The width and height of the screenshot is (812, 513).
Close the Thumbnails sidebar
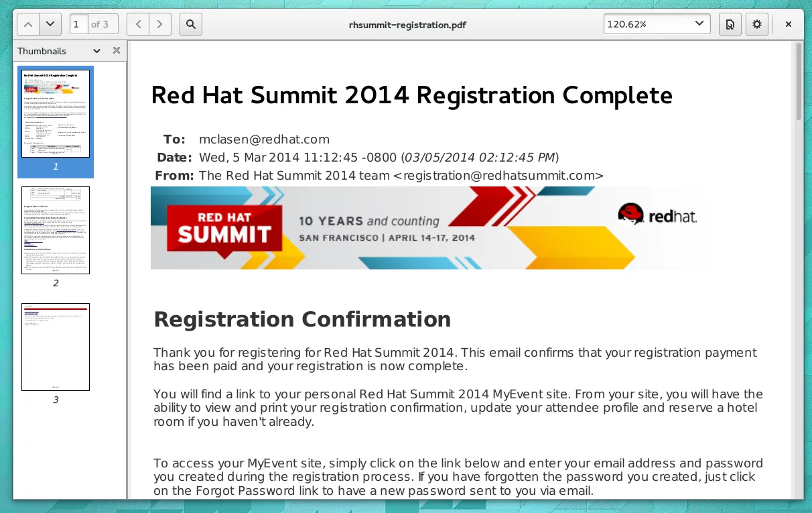pyautogui.click(x=116, y=51)
